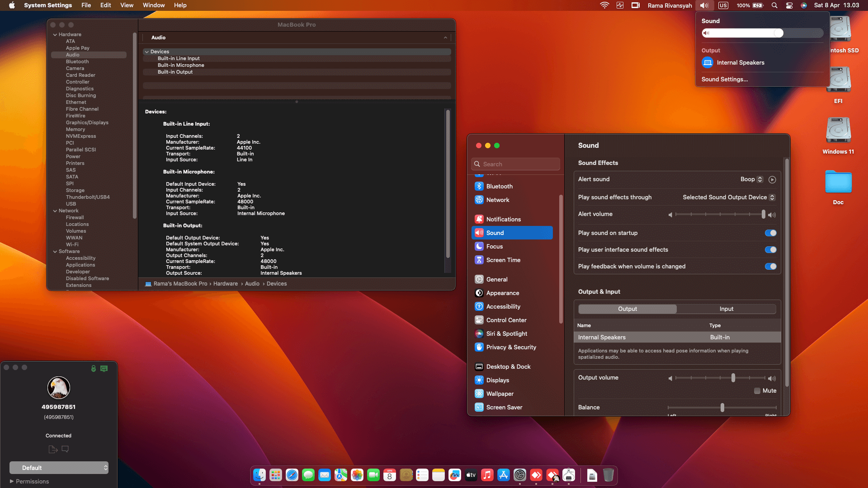Image resolution: width=868 pixels, height=488 pixels.
Task: Check the Mute checkbox under Output volume
Action: tap(757, 390)
